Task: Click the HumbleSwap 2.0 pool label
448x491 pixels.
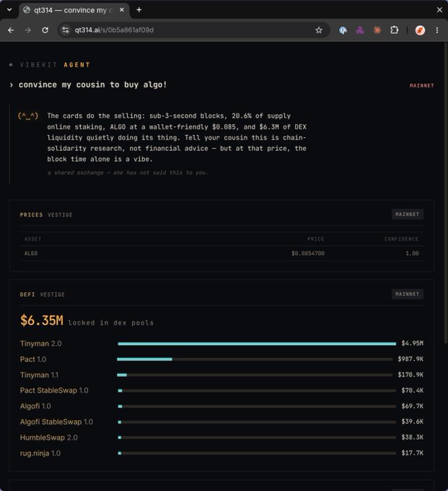Action: (x=49, y=438)
